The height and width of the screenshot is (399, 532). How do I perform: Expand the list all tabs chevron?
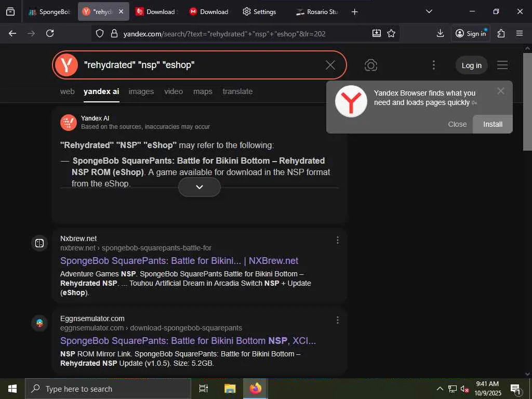pos(429,11)
